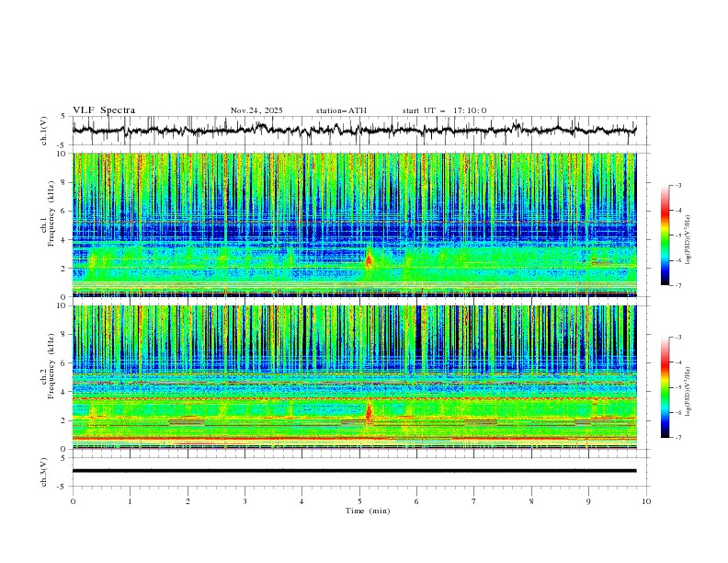Click the "VLF Spectra" title text
This screenshot has height=563, width=728.
(104, 110)
